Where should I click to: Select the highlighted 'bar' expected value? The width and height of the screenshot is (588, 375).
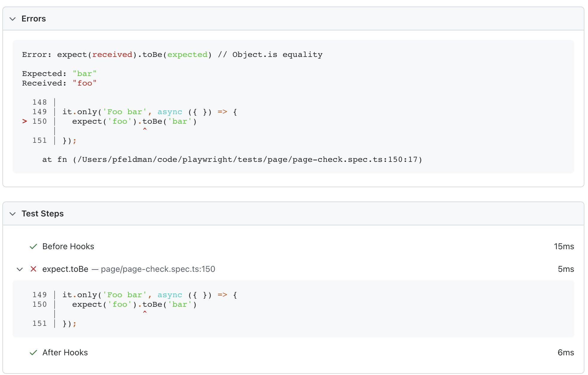point(84,73)
